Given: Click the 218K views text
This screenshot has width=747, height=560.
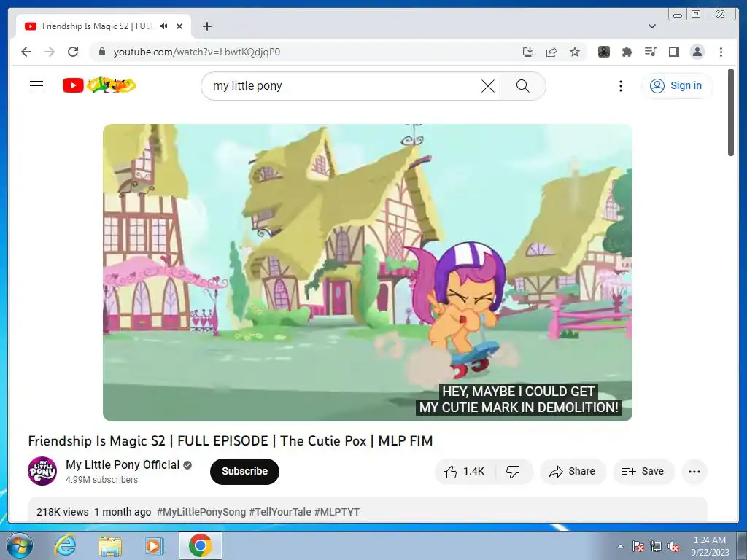Looking at the screenshot, I should 63,512.
